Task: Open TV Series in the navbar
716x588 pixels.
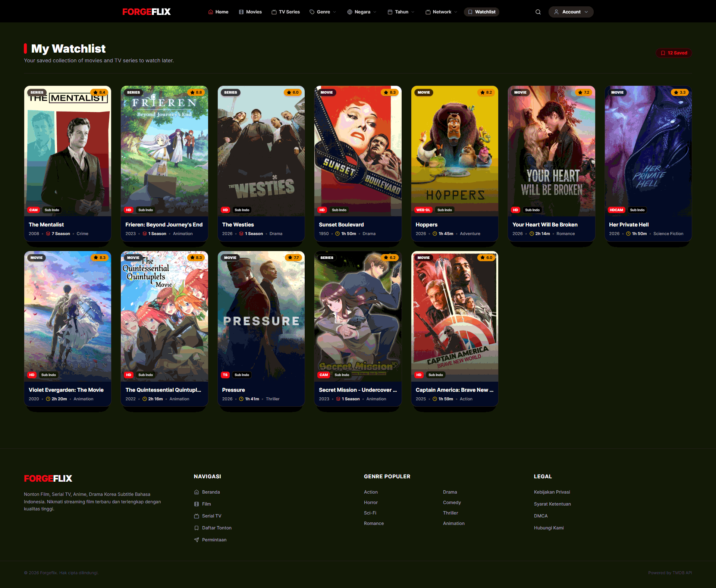Action: 286,12
